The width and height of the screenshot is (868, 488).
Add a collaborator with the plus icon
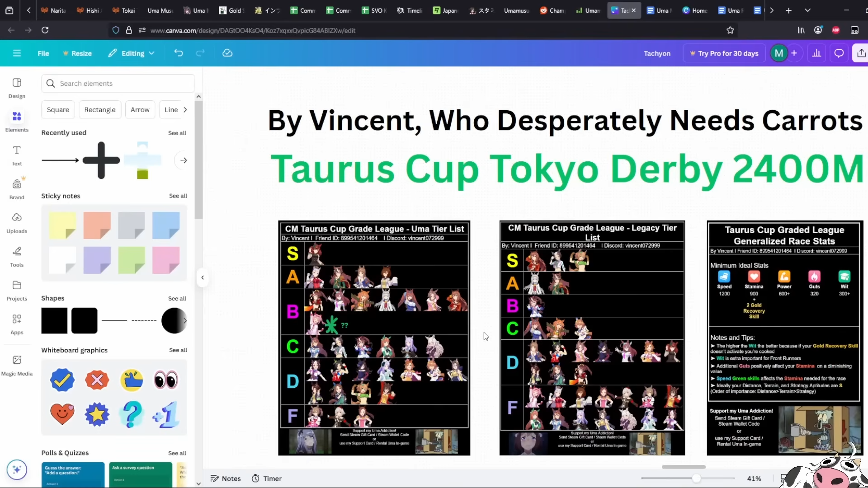click(794, 53)
